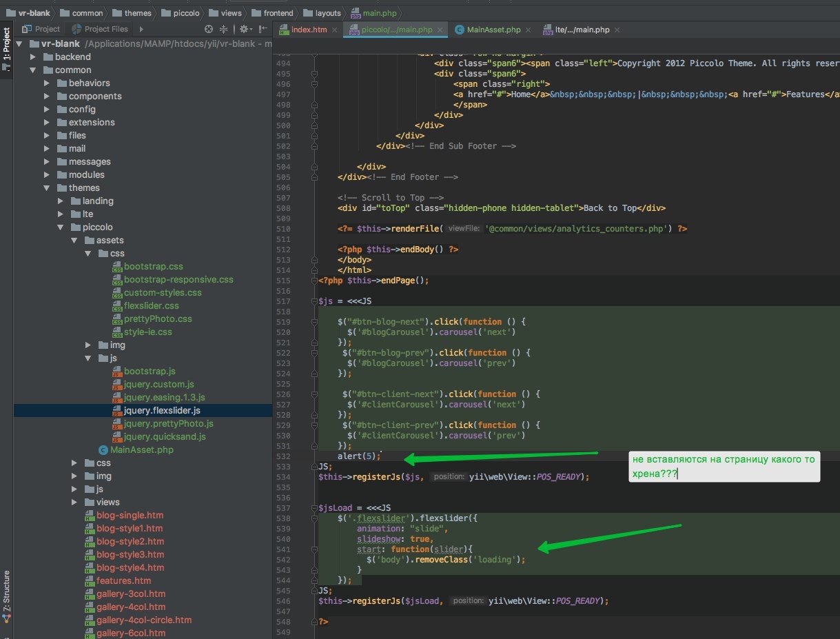This screenshot has height=639, width=840.
Task: Click the fold marker at line 495
Action: [x=314, y=74]
